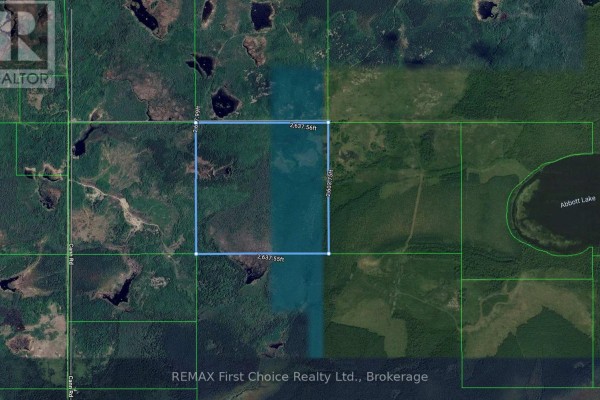The width and height of the screenshot is (600, 400).
Task: Click the 2,637.55ft label on the parcel's bottom edge
Action: [271, 258]
